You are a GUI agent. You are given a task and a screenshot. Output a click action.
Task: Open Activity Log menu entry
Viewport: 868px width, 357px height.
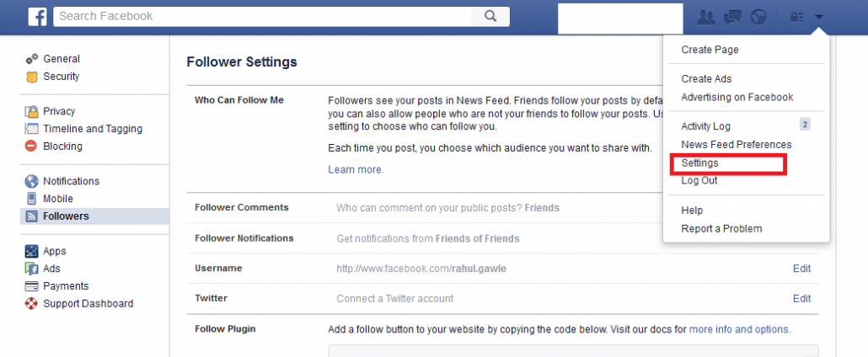(705, 126)
